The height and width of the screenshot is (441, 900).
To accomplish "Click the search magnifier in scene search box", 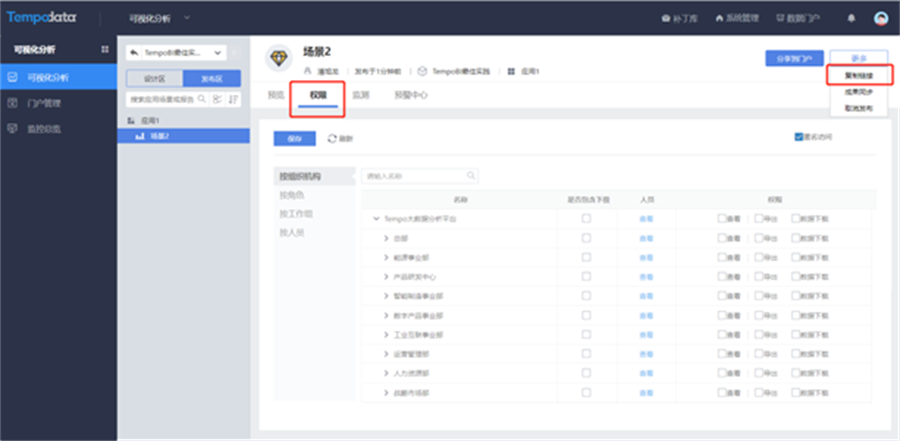I will click(201, 99).
